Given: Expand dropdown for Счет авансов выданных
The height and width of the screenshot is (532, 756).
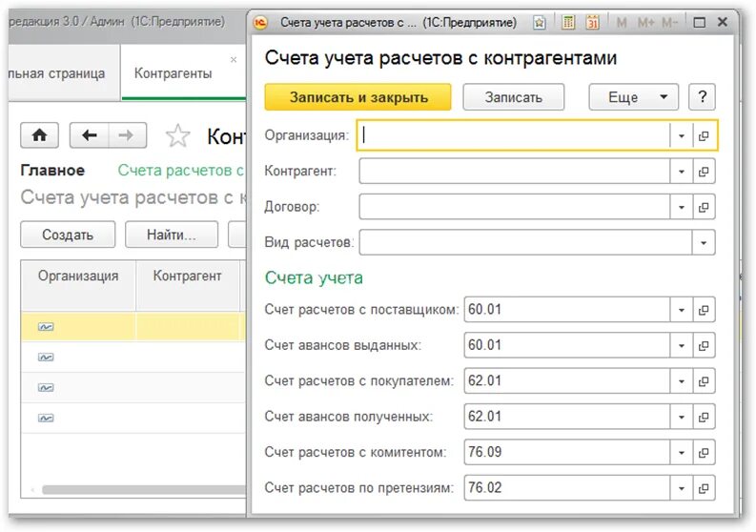Looking at the screenshot, I should click(x=682, y=345).
